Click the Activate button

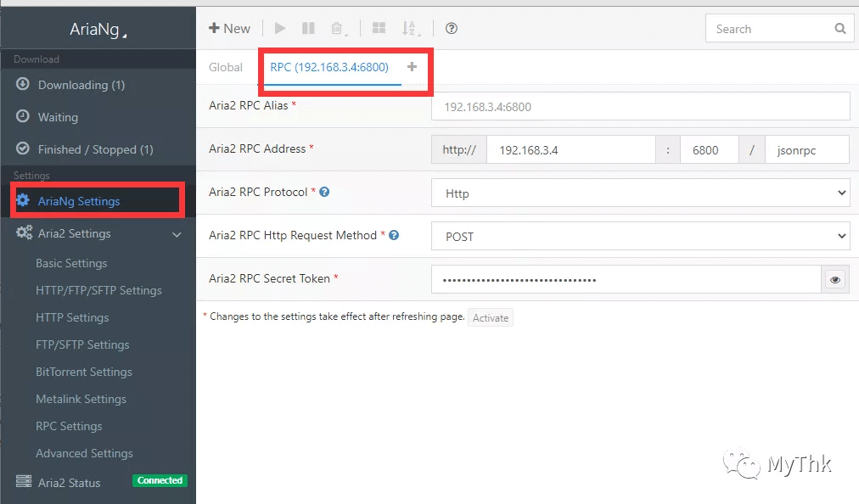click(x=491, y=318)
